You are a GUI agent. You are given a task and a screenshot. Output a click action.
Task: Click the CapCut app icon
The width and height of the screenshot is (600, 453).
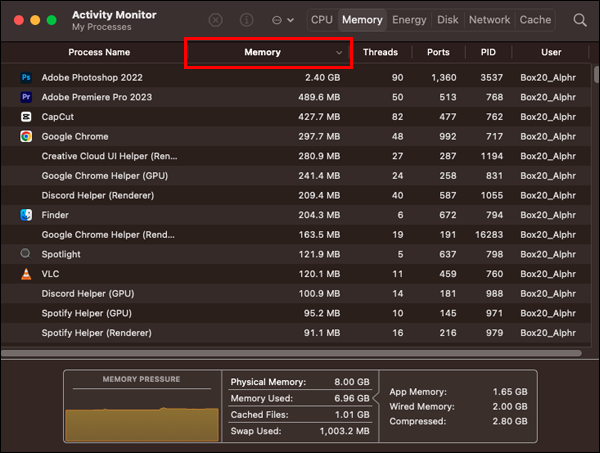tap(26, 117)
